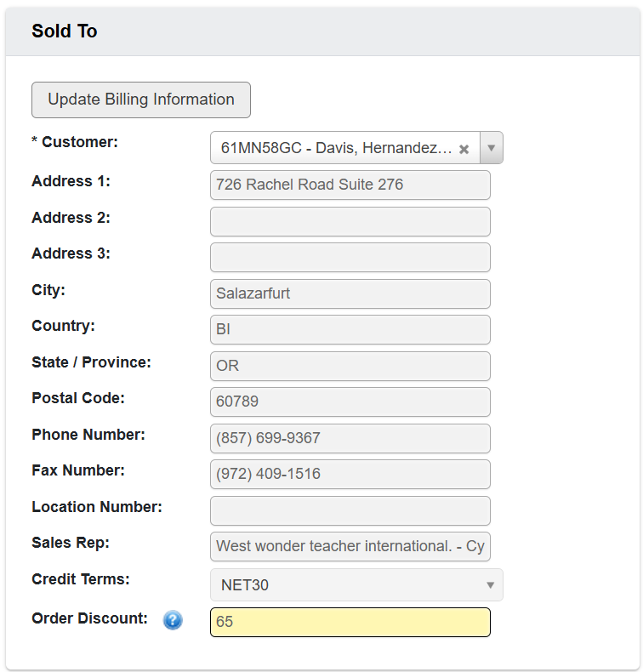Click the Phone Number field
643x672 pixels.
point(350,438)
